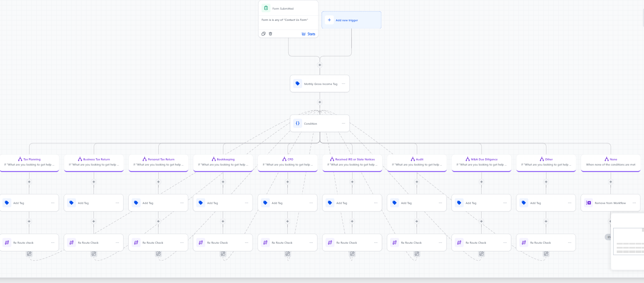Add step directly under M&A Due Diligence branch
Viewport: 644px width, 283px height.
tap(481, 182)
